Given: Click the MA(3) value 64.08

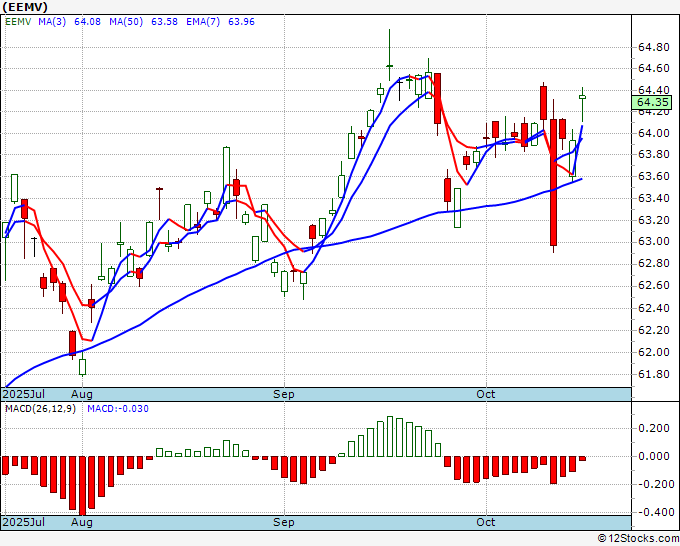Looking at the screenshot, I should [87, 22].
